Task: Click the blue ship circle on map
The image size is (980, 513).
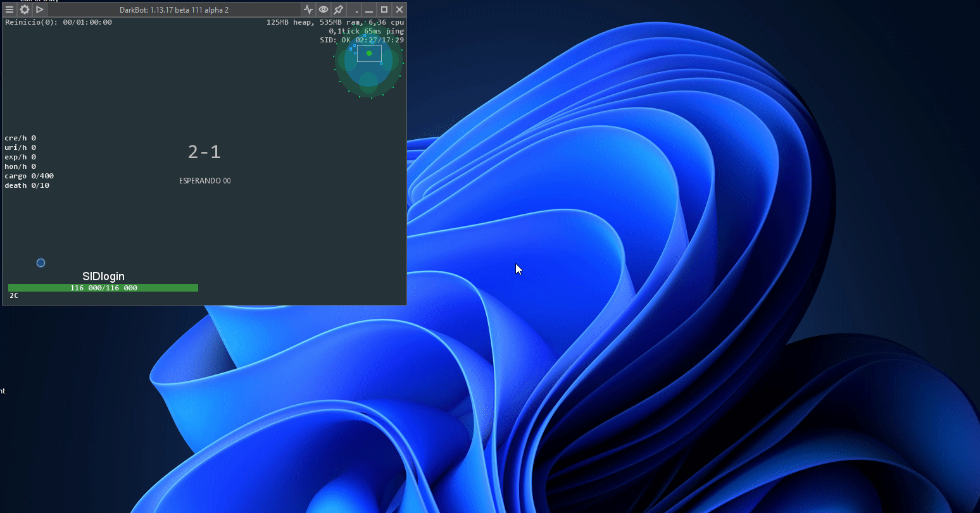Action: 41,263
